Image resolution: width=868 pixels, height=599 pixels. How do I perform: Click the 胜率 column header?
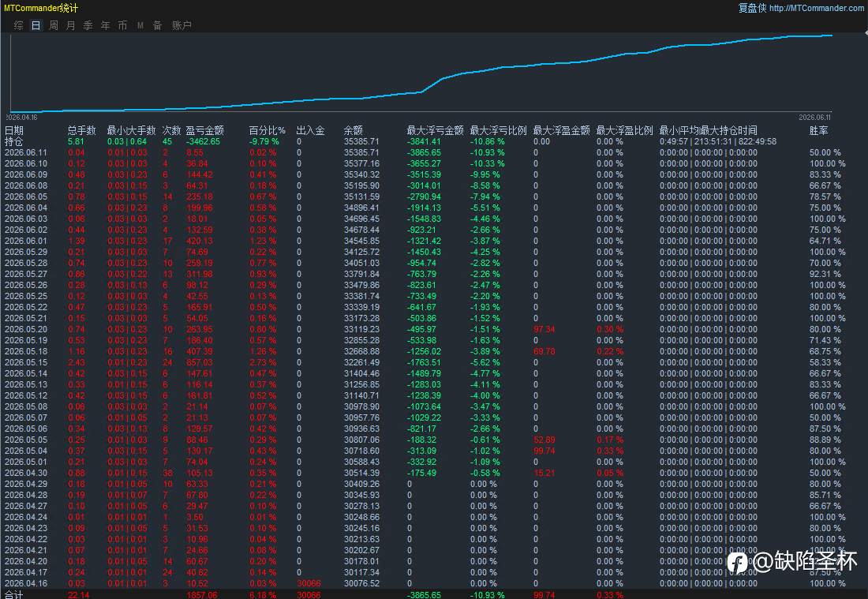coord(819,131)
